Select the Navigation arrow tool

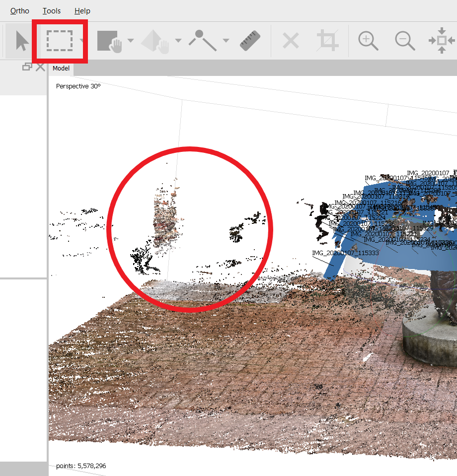tap(21, 41)
